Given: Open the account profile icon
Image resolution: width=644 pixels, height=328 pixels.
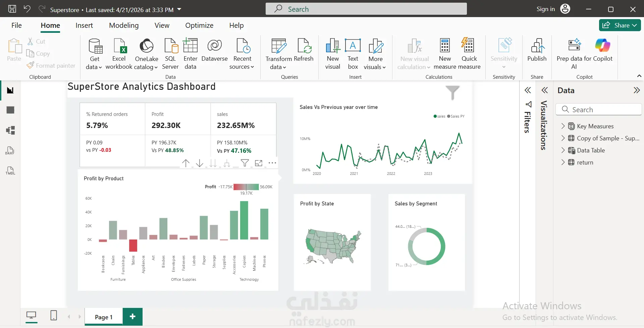Looking at the screenshot, I should point(565,9).
